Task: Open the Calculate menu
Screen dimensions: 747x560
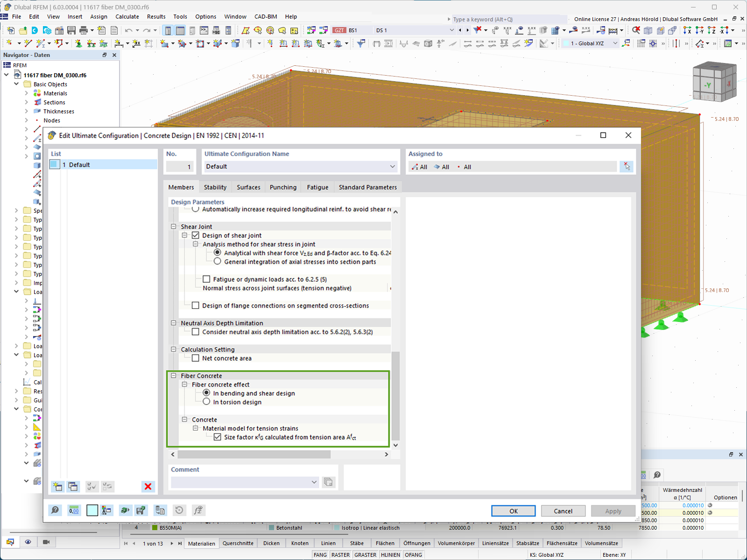Action: pyautogui.click(x=127, y=16)
